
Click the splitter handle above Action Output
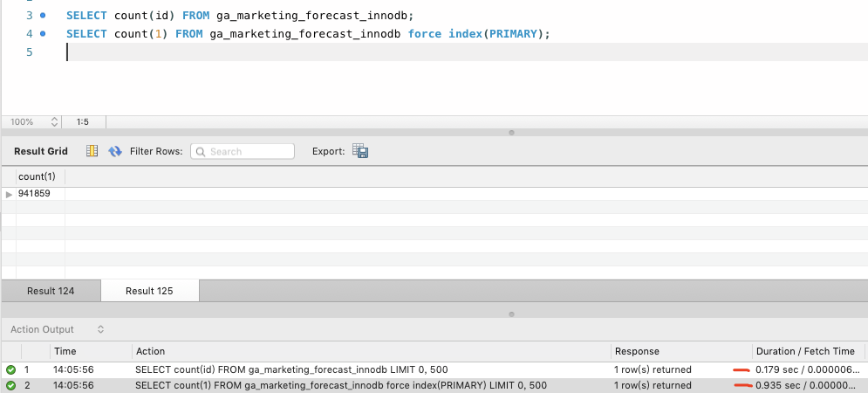click(511, 314)
